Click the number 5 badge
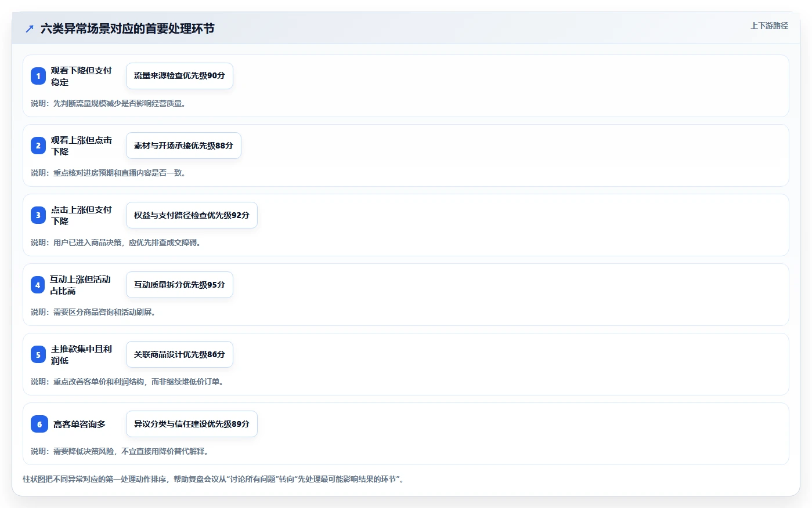The width and height of the screenshot is (812, 508). [x=38, y=354]
